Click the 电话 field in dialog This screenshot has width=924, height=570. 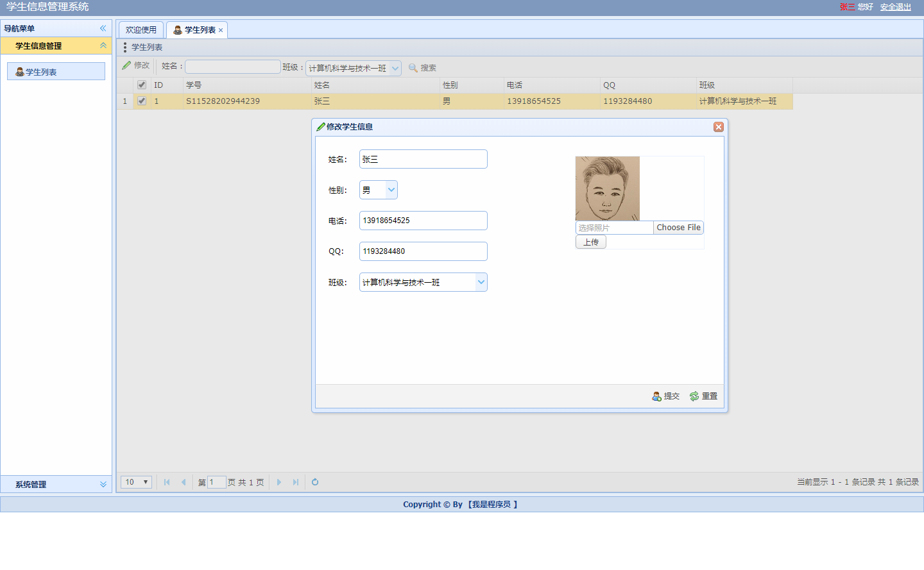[424, 221]
